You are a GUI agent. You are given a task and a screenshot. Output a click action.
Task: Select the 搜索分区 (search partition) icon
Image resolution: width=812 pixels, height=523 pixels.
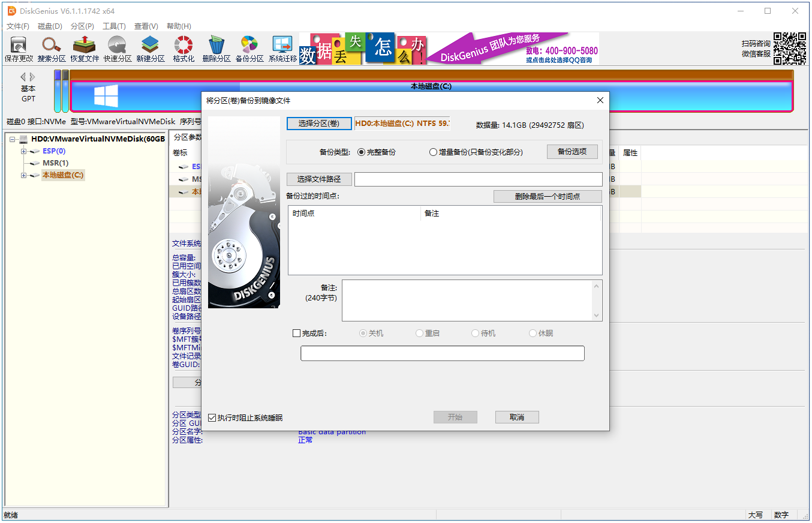pyautogui.click(x=51, y=48)
